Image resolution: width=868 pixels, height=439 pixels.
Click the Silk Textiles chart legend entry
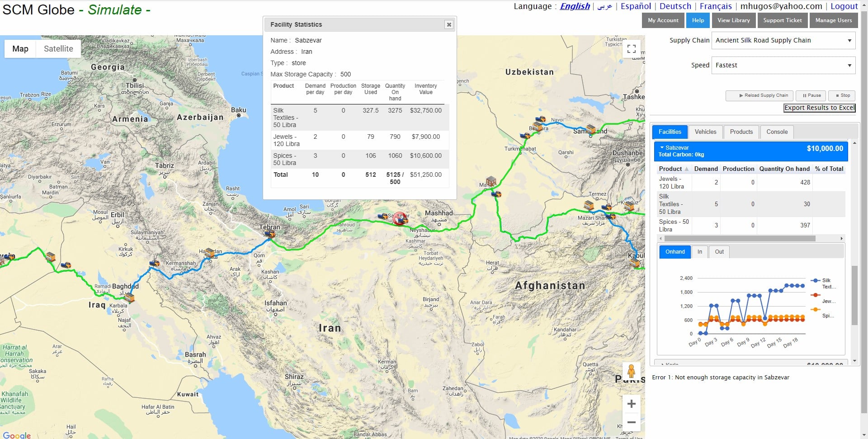(x=824, y=283)
